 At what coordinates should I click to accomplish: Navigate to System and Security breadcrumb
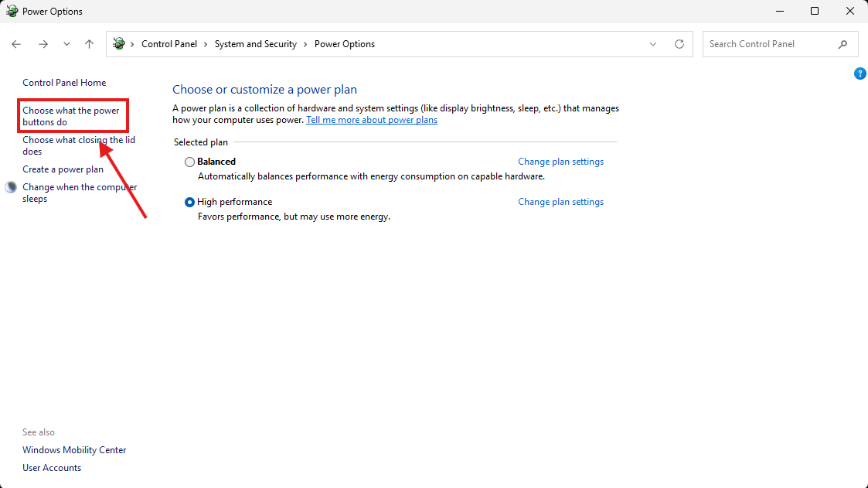point(255,44)
